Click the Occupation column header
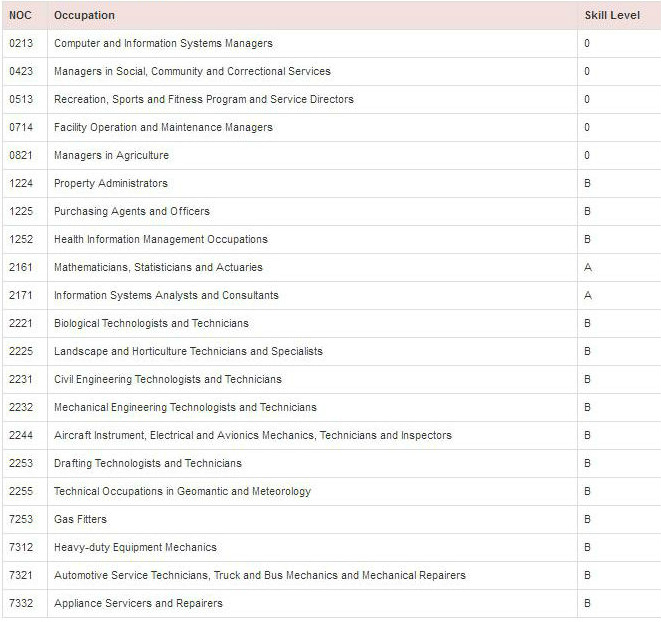The image size is (661, 622). click(84, 15)
